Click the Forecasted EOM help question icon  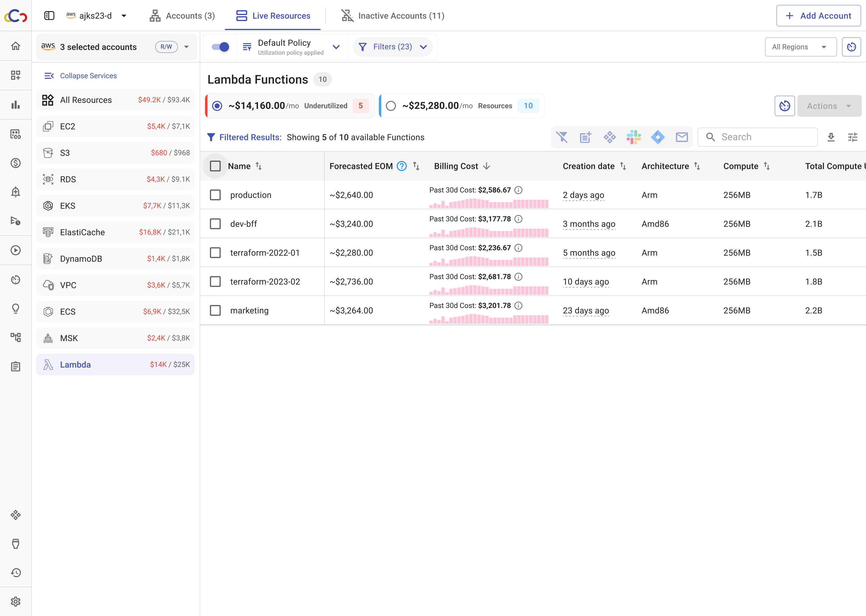pos(401,166)
